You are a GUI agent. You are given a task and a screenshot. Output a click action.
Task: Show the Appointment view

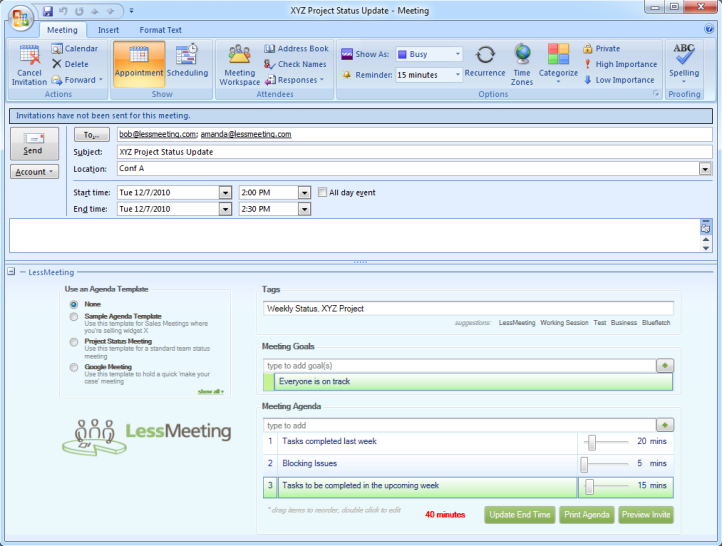(139, 64)
